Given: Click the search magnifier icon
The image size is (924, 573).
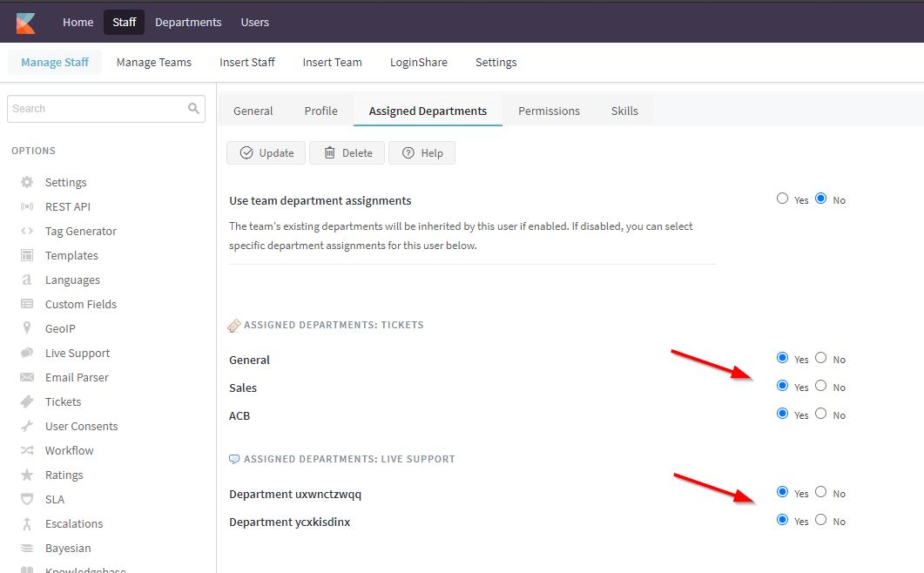Looking at the screenshot, I should (x=193, y=109).
